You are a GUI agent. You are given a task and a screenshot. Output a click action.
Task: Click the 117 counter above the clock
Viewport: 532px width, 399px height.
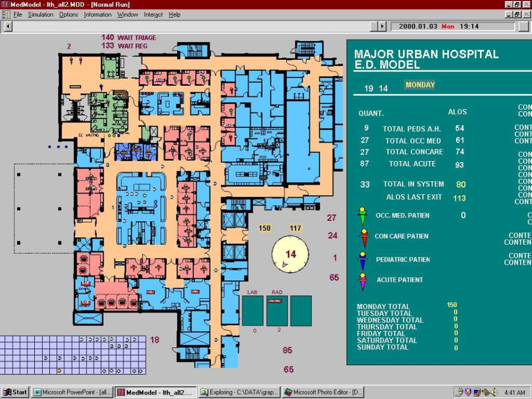click(295, 228)
